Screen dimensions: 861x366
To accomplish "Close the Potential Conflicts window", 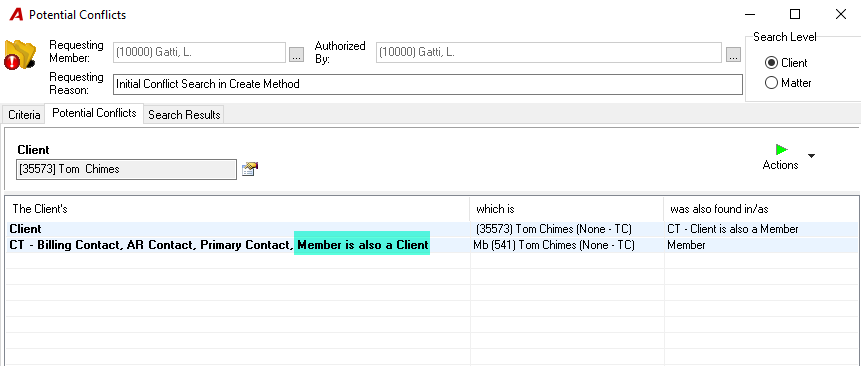I will coord(840,14).
